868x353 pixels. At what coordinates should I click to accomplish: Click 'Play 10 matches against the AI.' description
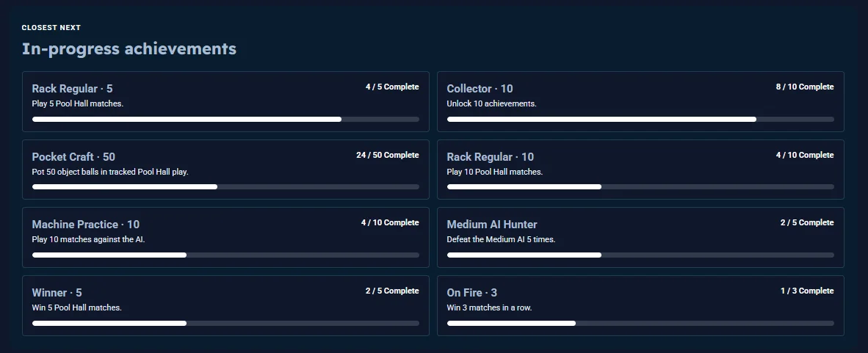pos(89,239)
